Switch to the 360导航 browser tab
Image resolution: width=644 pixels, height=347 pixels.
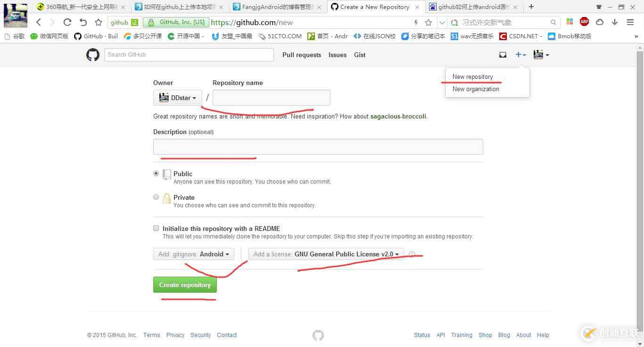click(82, 7)
